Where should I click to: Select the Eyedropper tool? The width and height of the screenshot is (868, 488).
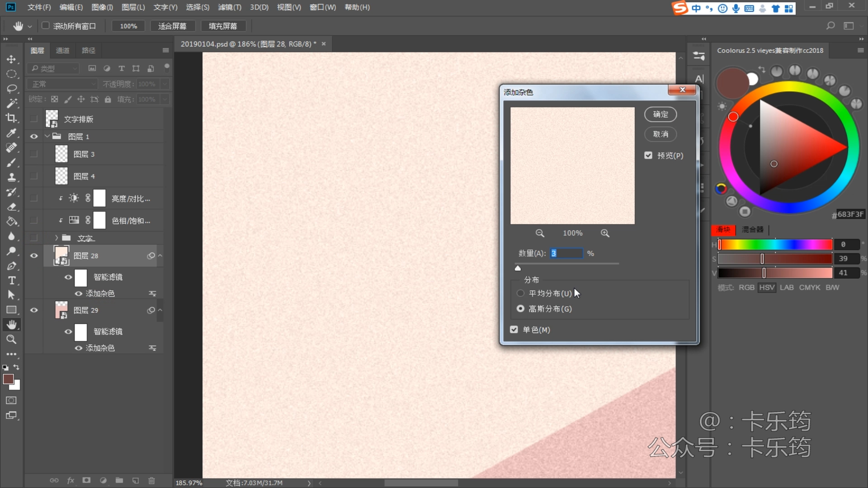coord(11,133)
